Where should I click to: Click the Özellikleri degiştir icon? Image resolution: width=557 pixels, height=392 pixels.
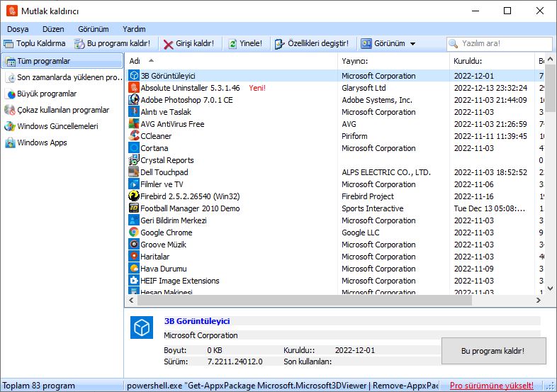coord(280,44)
